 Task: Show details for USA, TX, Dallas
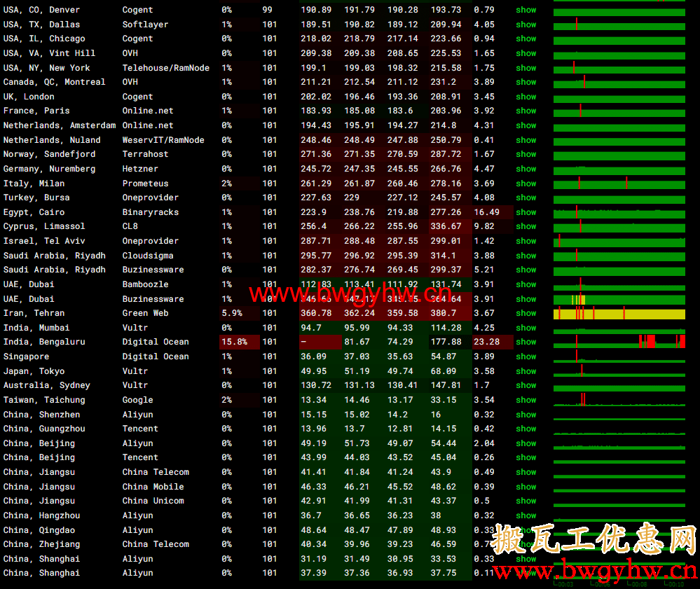(526, 25)
